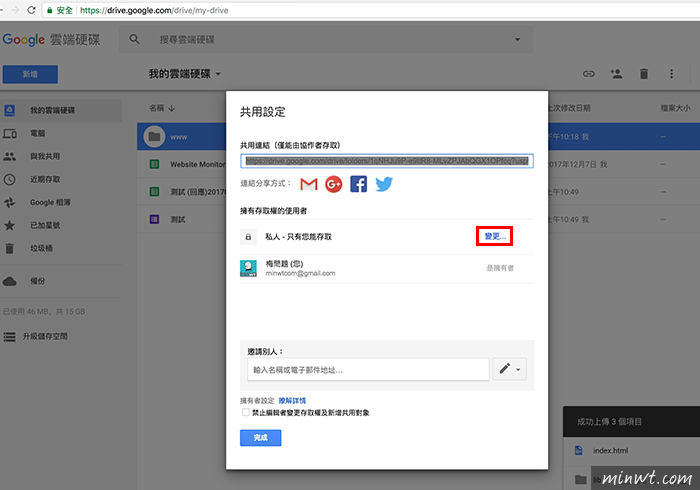Screen dimensions: 700x490
Task: Click the 新增 new button
Action: [30, 74]
